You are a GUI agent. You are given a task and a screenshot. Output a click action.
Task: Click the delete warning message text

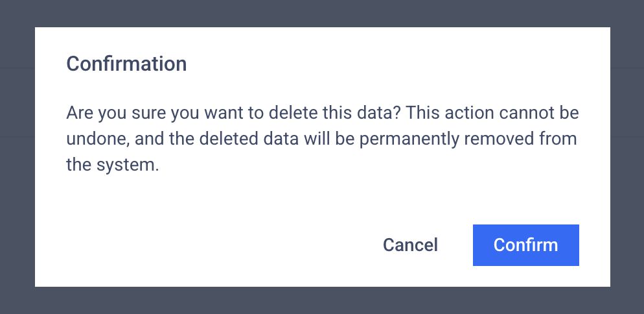pos(322,139)
